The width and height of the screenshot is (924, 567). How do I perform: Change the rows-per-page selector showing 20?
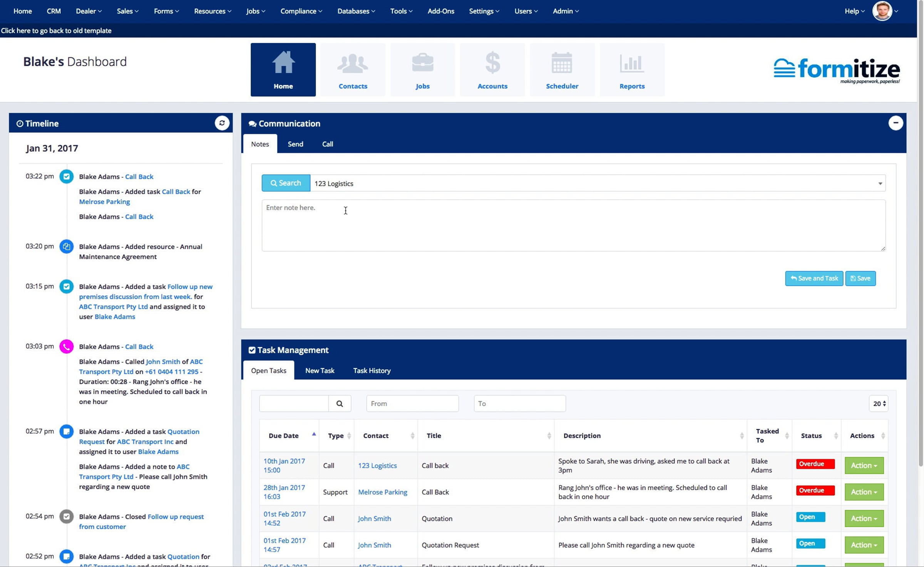pos(878,404)
